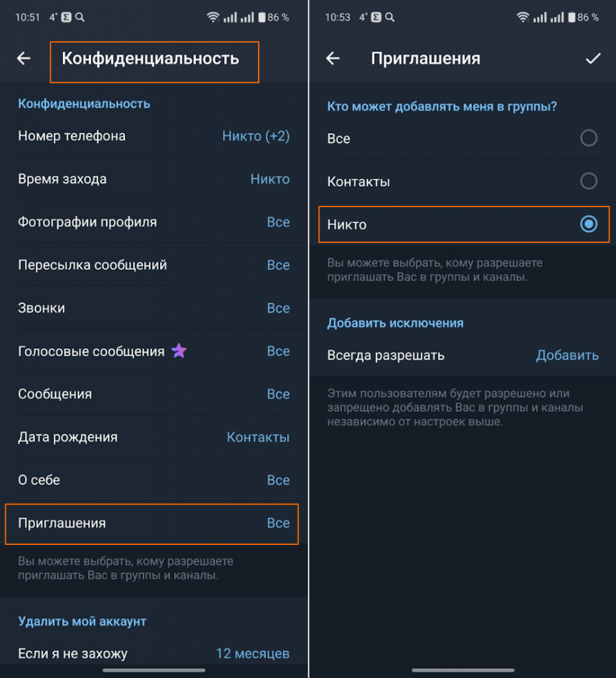The height and width of the screenshot is (678, 616).
Task: Tap the Дата рождения row
Action: pyautogui.click(x=152, y=437)
